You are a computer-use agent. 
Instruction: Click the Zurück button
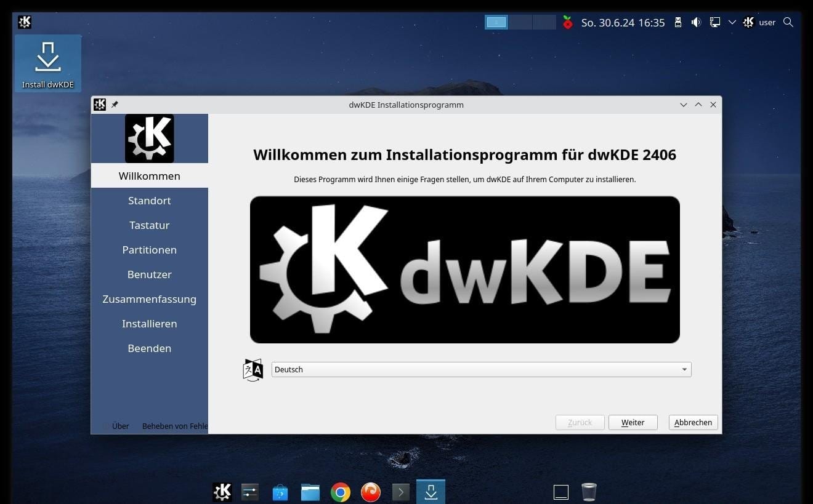580,422
